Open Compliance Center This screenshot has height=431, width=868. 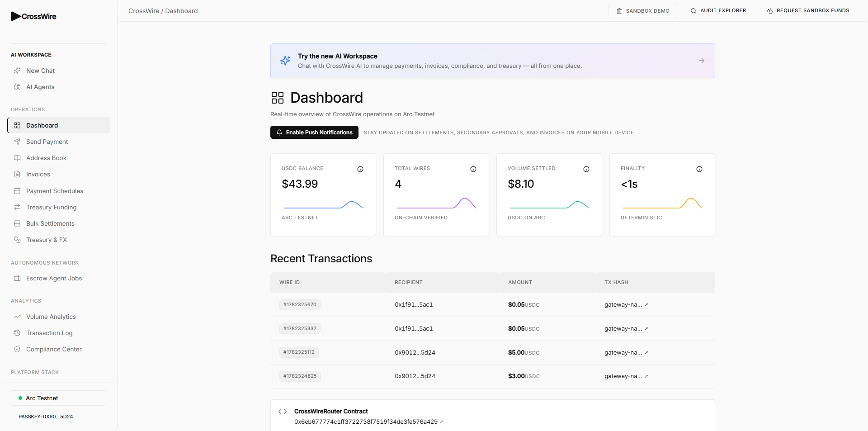click(x=58, y=349)
